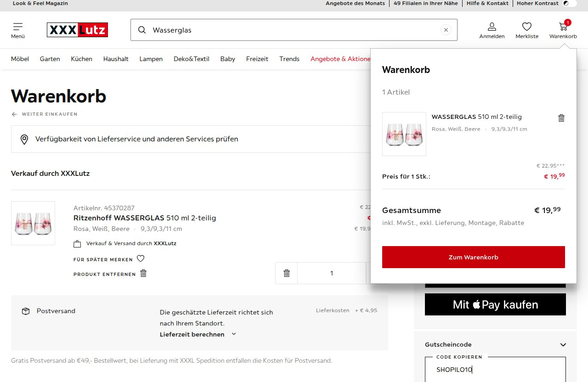
Task: Clear the search field with X icon
Action: pyautogui.click(x=446, y=30)
